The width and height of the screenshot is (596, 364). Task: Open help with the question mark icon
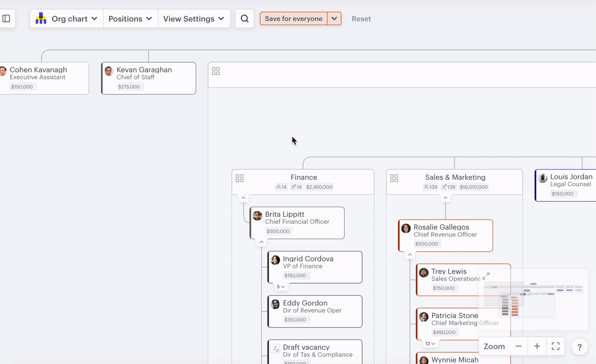coord(580,347)
